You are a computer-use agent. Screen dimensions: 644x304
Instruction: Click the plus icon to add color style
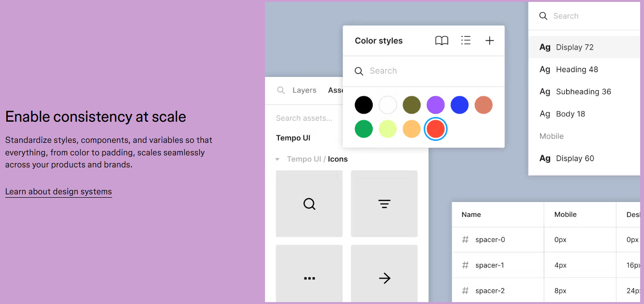click(489, 41)
